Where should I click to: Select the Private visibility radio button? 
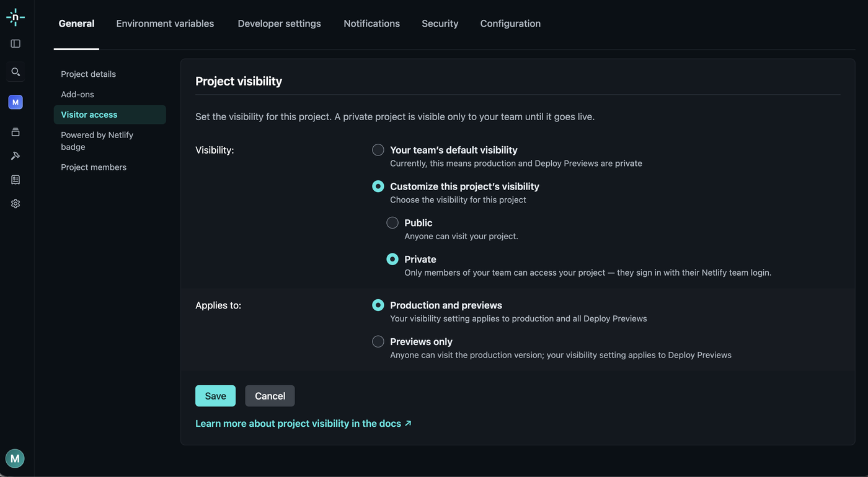[392, 260]
